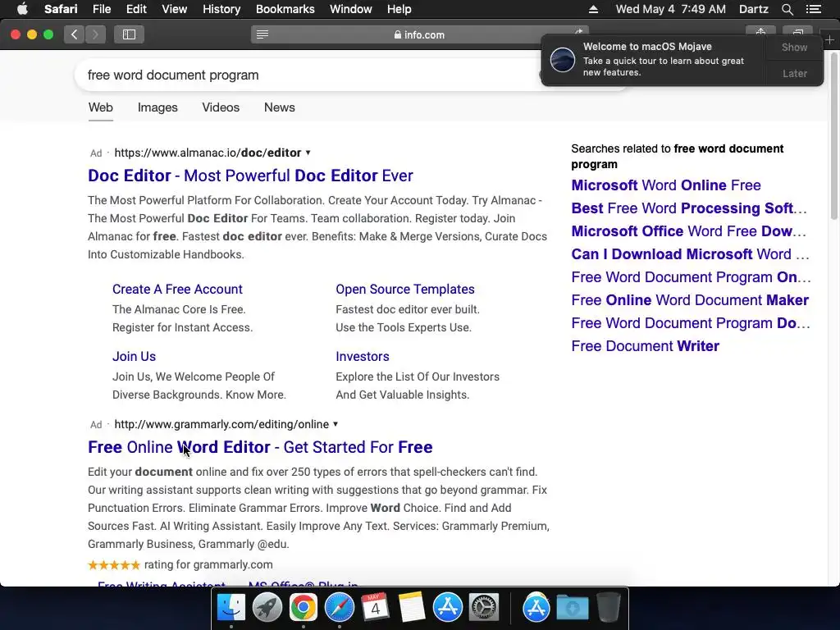
Task: Launch Google Chrome from dock
Action: tap(304, 607)
